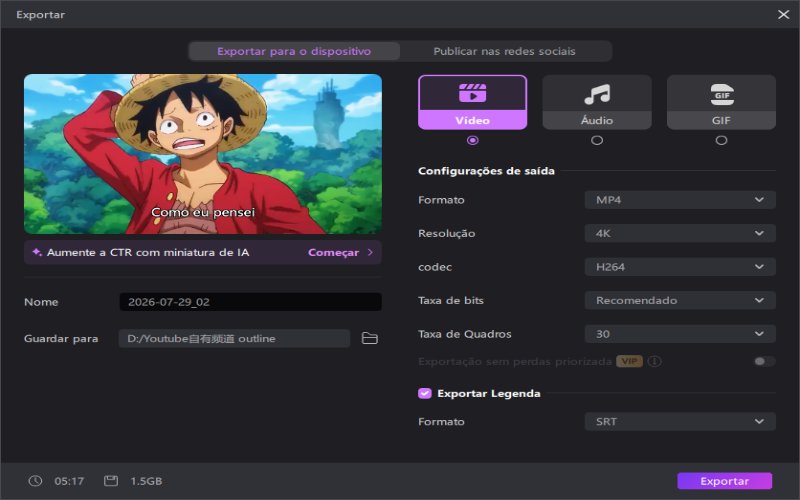Screen dimensions: 800x500
Task: Open the MP4 Formato dropdown
Action: point(680,200)
